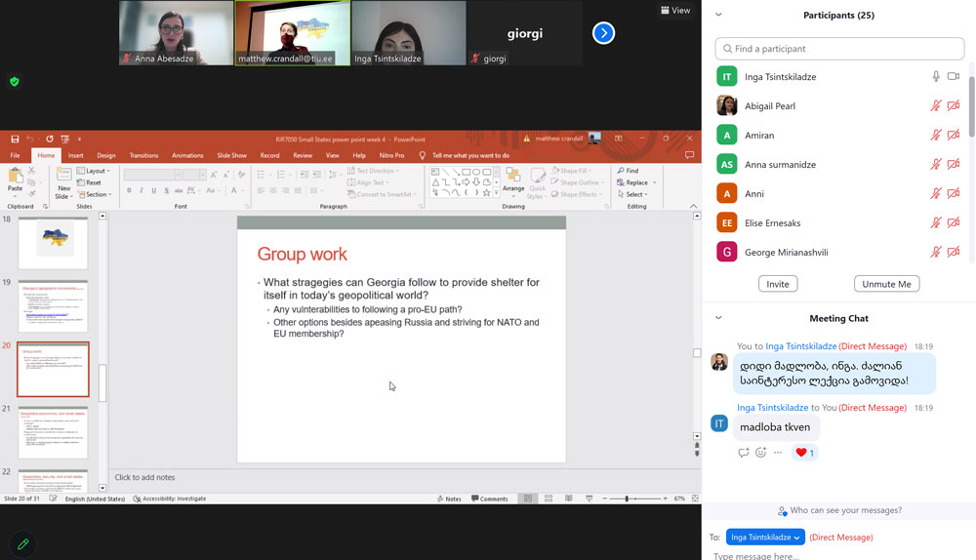Screen dimensions: 976x560
Task: Collapse the Meeting Chat panel chevron
Action: click(719, 318)
